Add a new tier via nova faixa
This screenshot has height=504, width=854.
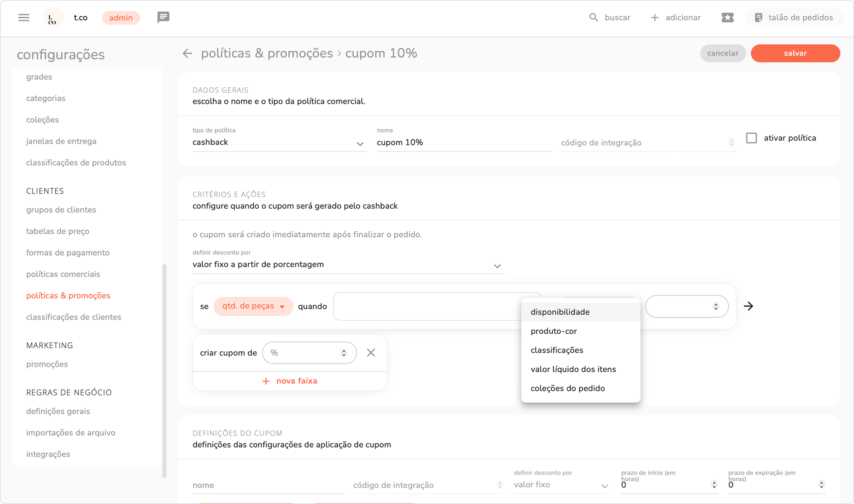click(290, 381)
